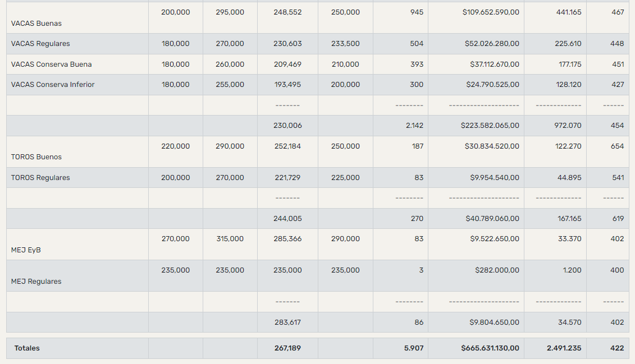Select the VACAS Conserva Inferior label
Viewport: 635px width, 364px height.
click(53, 85)
